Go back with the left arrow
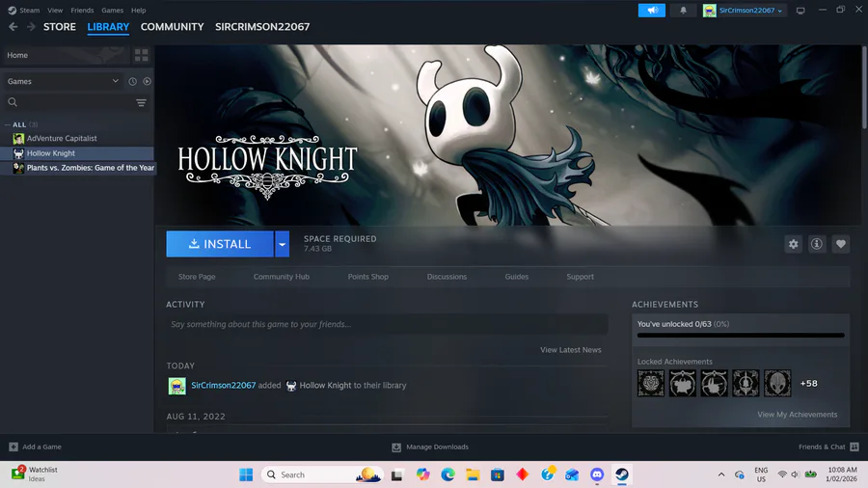Image resolution: width=868 pixels, height=488 pixels. (14, 27)
